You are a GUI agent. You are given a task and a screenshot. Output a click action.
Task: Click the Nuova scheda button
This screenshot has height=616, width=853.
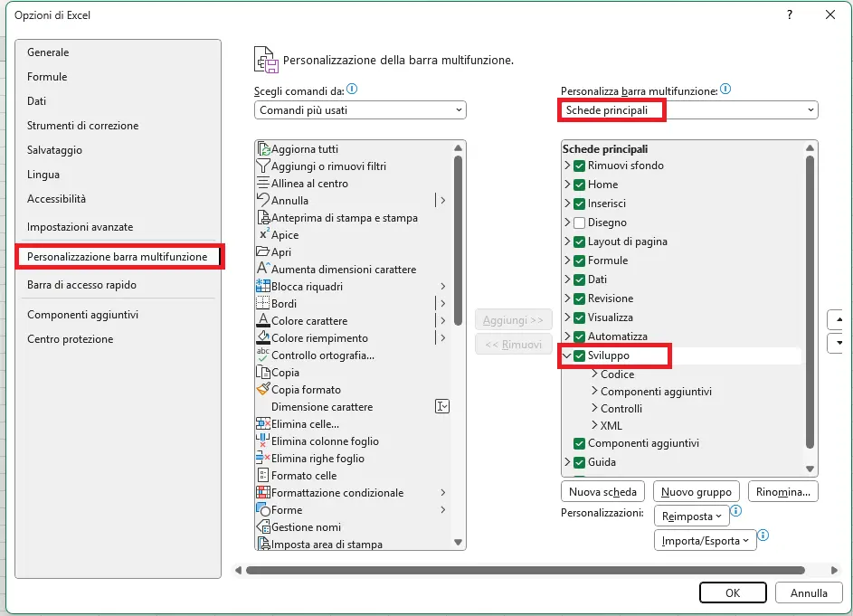(602, 491)
